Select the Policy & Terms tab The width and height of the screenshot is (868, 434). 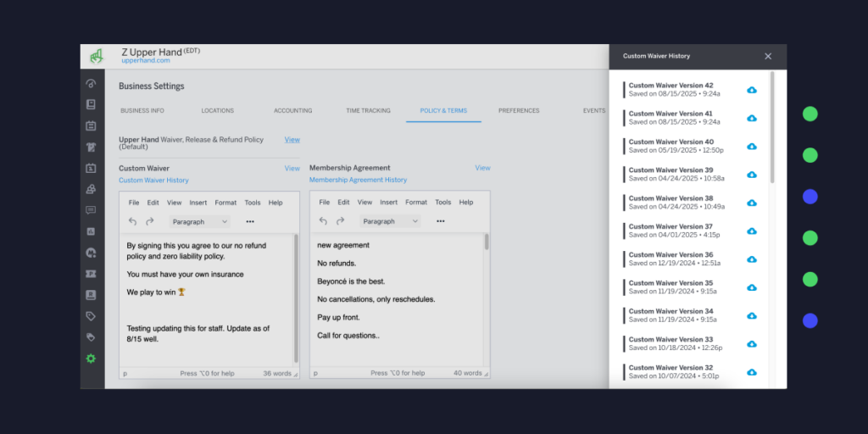click(443, 111)
